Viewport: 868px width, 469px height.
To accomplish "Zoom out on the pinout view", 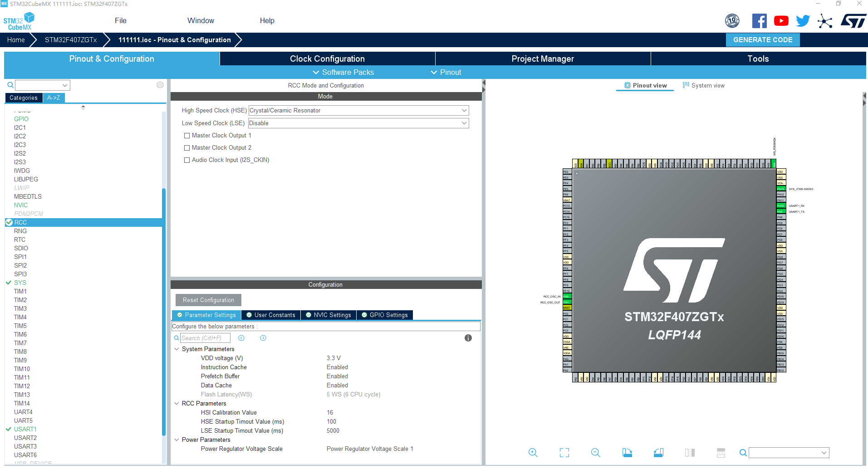I will click(596, 452).
